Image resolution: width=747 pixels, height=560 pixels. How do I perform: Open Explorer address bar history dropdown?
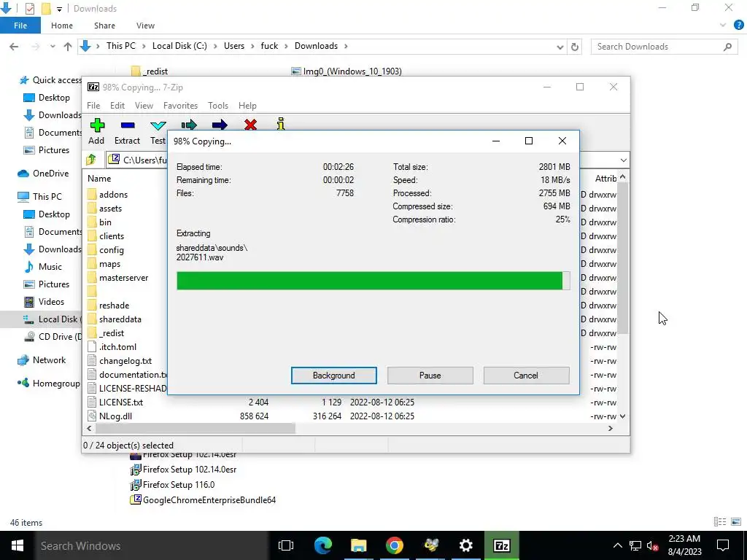560,47
